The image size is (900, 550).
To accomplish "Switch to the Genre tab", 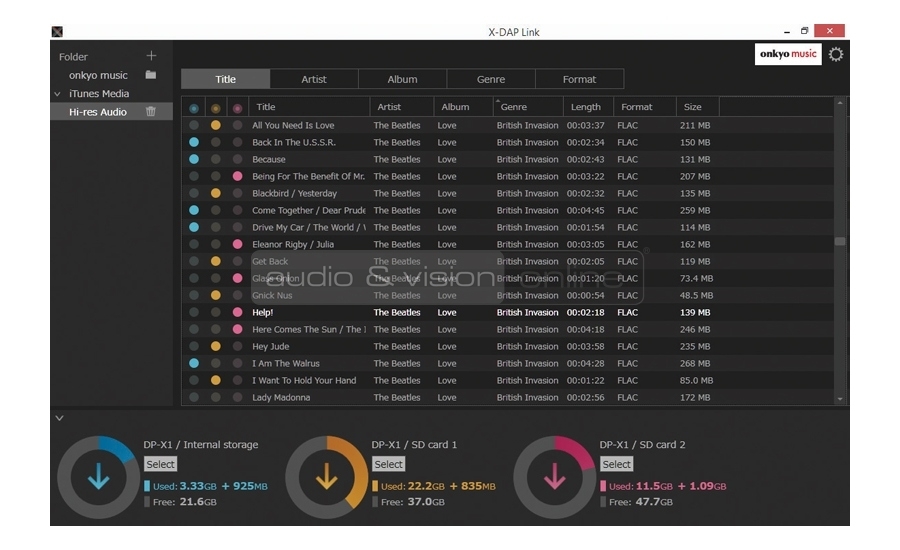I will (x=491, y=79).
